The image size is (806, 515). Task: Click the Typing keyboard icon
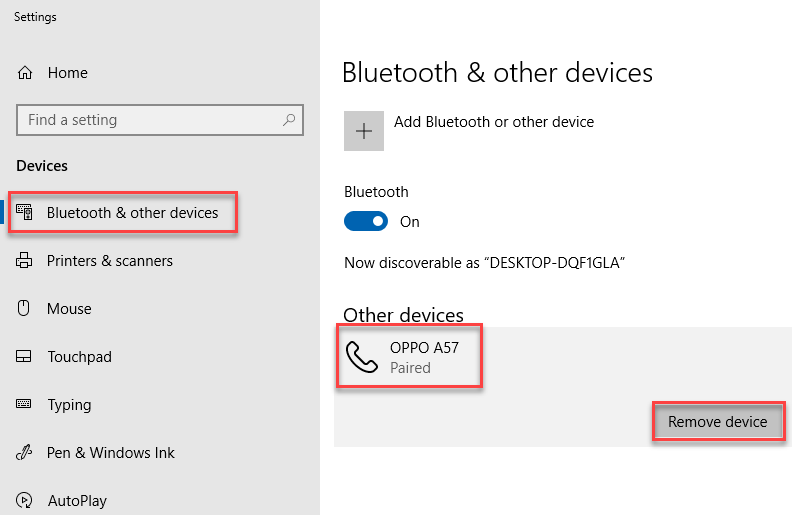[x=24, y=403]
